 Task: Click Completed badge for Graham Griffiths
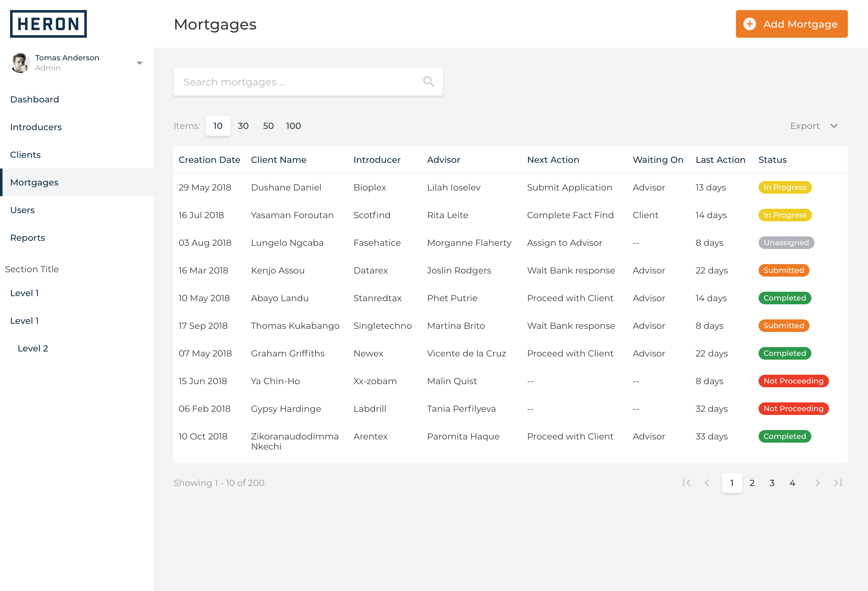pos(784,353)
